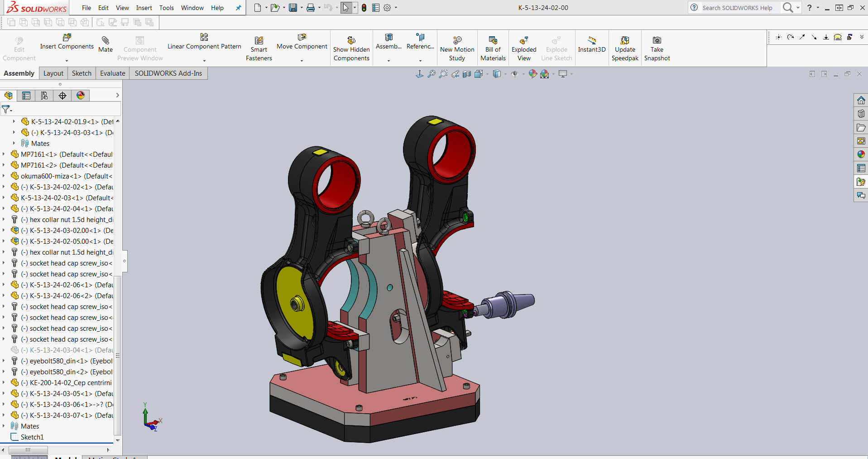The height and width of the screenshot is (459, 868).
Task: Click Smart Fasteners tool
Action: click(259, 49)
